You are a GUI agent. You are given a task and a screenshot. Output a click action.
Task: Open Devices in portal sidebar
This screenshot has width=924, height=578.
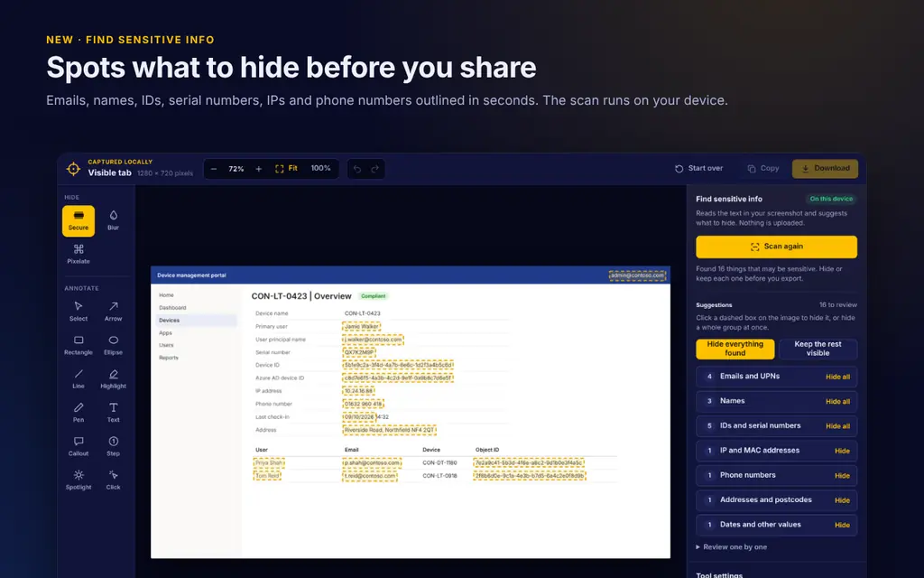coord(195,321)
